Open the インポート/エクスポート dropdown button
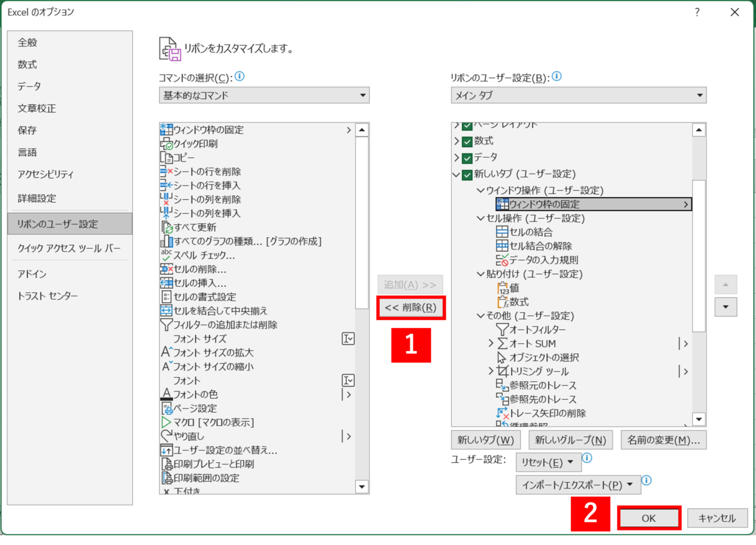The height and width of the screenshot is (545, 756). 577,485
